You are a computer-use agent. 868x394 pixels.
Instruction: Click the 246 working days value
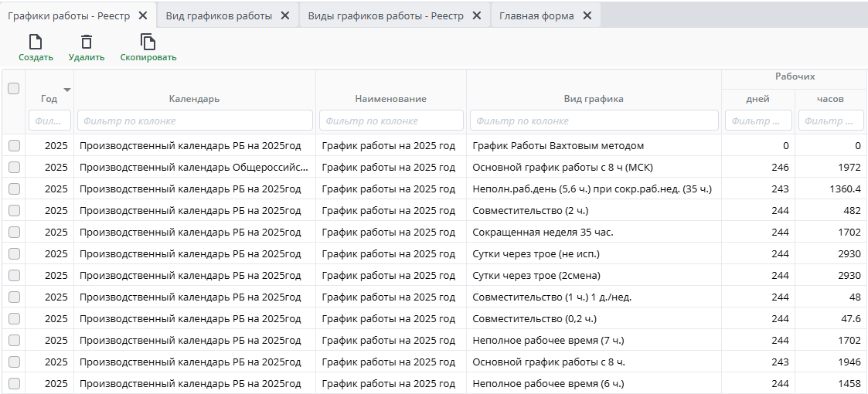pos(780,167)
